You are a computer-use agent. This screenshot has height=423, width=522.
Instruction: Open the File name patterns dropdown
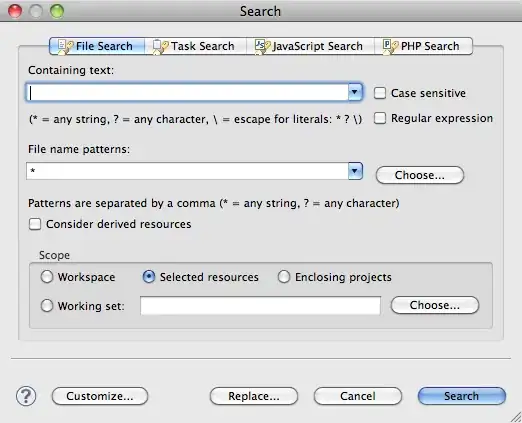coord(355,171)
